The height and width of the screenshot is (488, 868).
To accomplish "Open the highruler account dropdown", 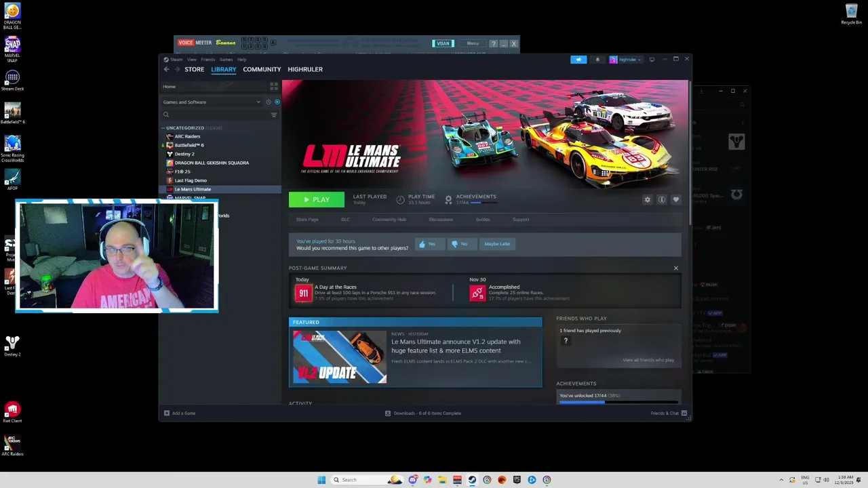I will [625, 60].
